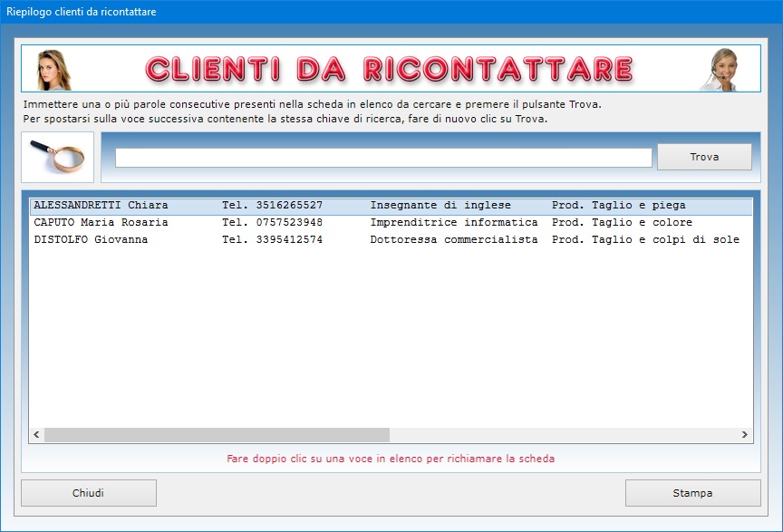
Task: Click the red hint 'Fare doppio clic su una voce'
Action: coord(391,459)
